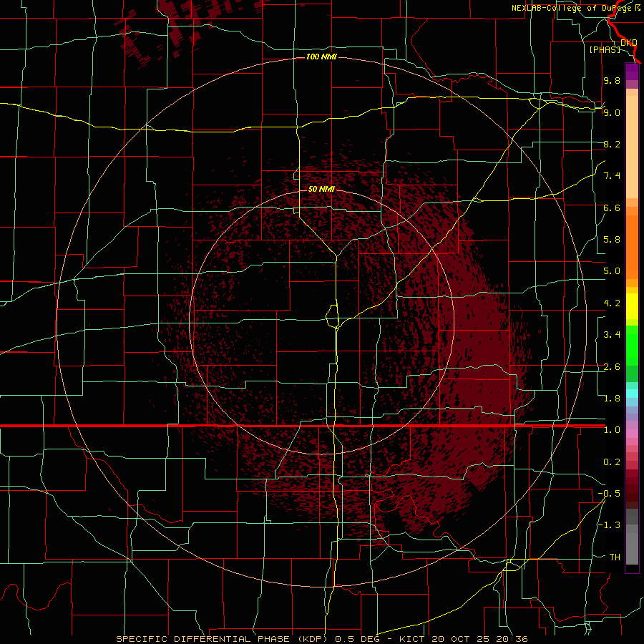Click the 100 NMI range ring label

(x=321, y=57)
